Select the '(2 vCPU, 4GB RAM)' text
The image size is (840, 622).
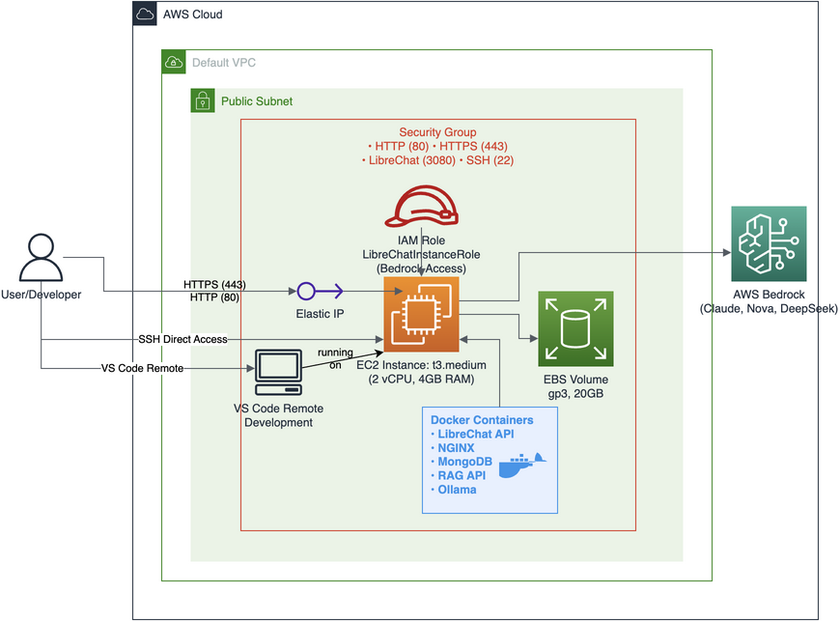click(x=422, y=380)
